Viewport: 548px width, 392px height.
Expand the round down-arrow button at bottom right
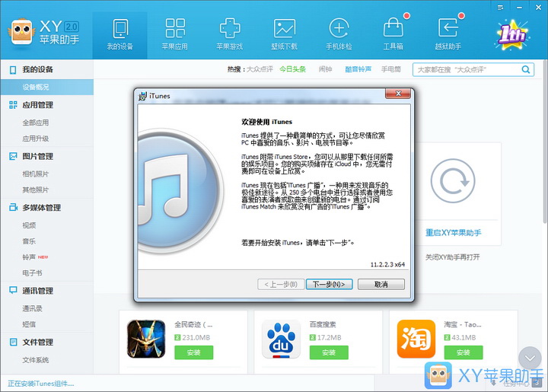click(x=529, y=357)
